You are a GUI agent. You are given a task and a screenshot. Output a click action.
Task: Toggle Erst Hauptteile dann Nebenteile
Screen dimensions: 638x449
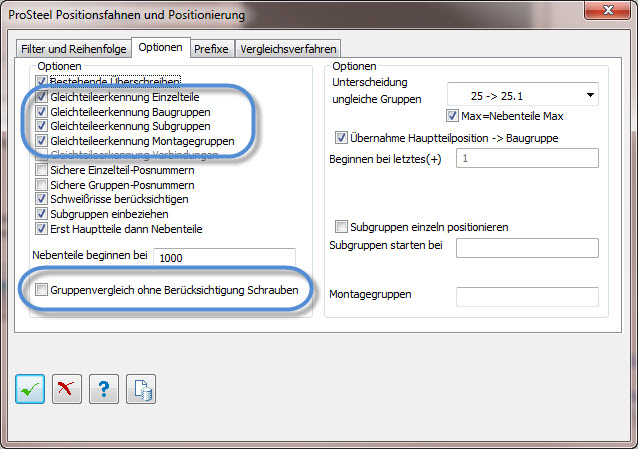[41, 229]
